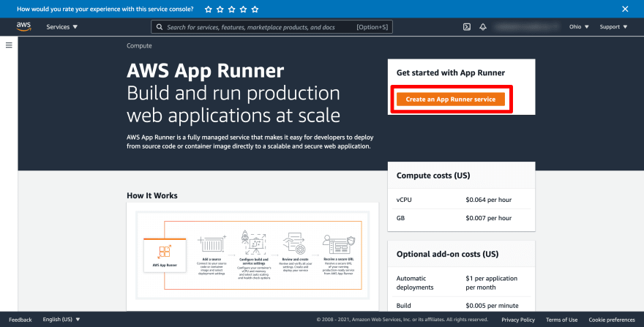Open the blurred account name menu
The height and width of the screenshot is (327, 644).
tap(528, 27)
